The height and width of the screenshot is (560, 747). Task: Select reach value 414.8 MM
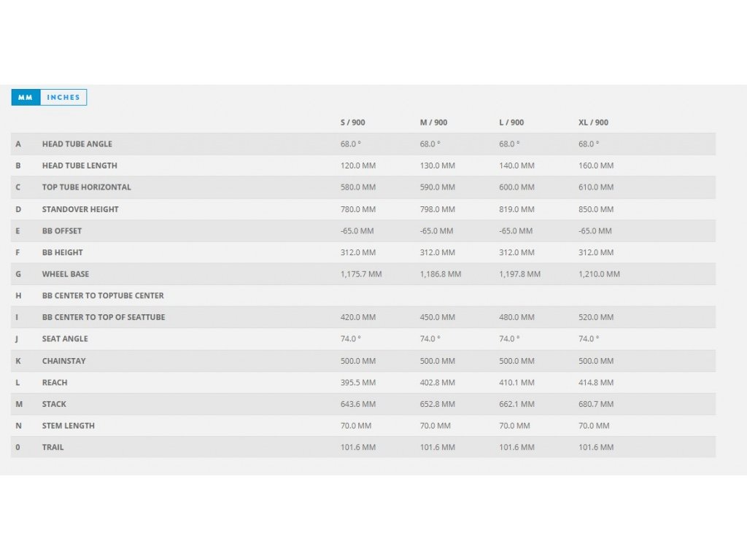(x=596, y=382)
